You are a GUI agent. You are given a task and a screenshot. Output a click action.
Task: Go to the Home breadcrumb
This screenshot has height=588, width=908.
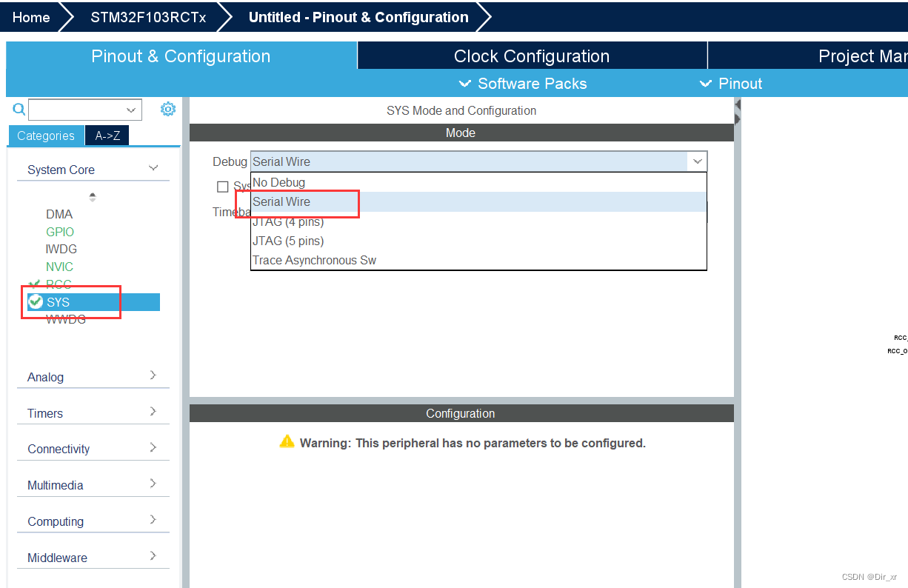(31, 17)
